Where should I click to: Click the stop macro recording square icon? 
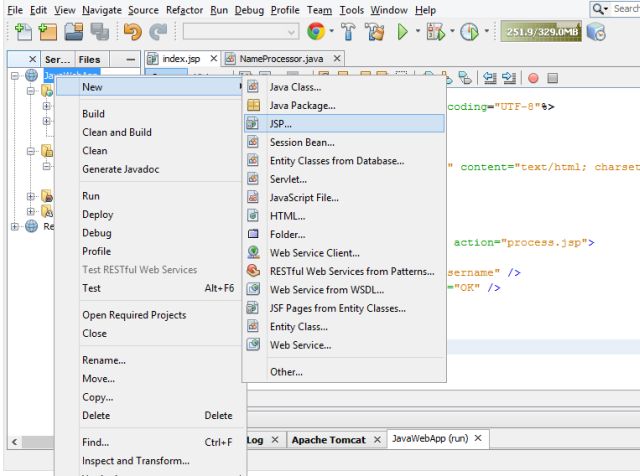552,78
